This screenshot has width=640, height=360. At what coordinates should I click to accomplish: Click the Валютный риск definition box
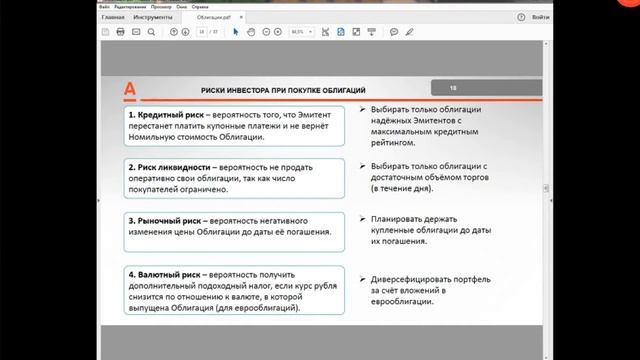[x=234, y=290]
